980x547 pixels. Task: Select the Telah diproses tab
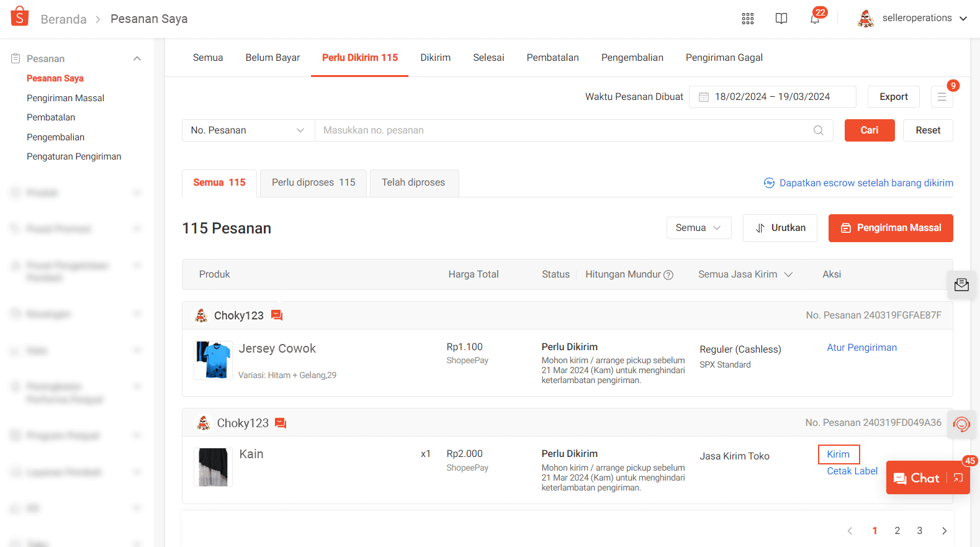[413, 183]
